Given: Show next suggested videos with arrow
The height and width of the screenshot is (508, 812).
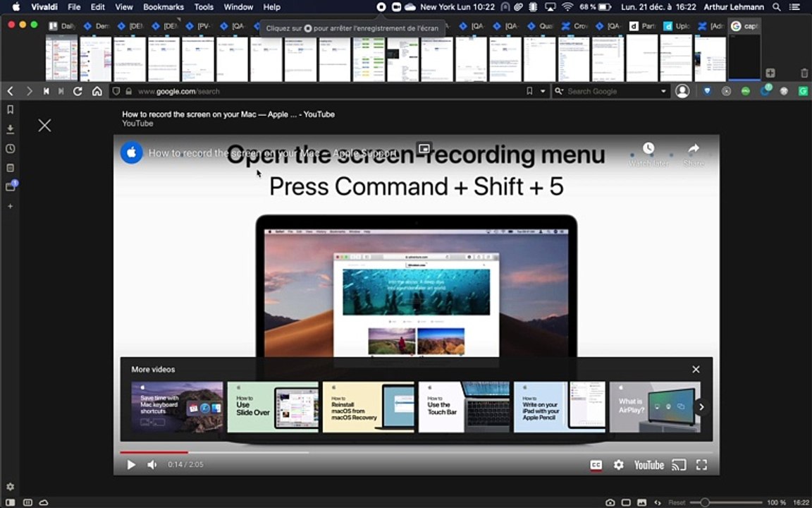Looking at the screenshot, I should [701, 407].
